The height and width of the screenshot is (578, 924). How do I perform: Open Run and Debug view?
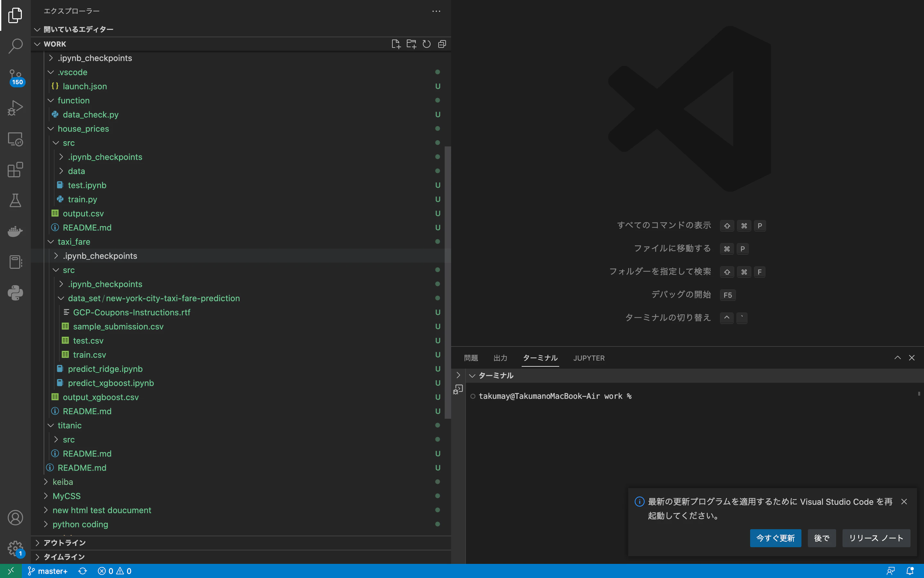pyautogui.click(x=15, y=108)
